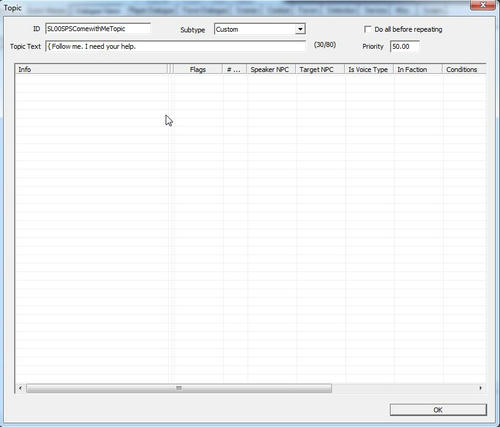Click the Is Voice Type column header
The width and height of the screenshot is (500, 427).
tap(369, 69)
